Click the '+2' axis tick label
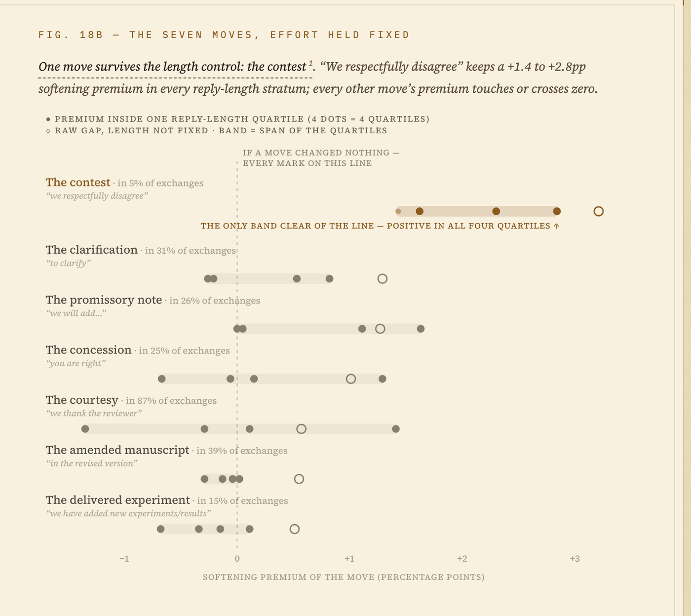Image resolution: width=691 pixels, height=616 pixels. [x=462, y=559]
